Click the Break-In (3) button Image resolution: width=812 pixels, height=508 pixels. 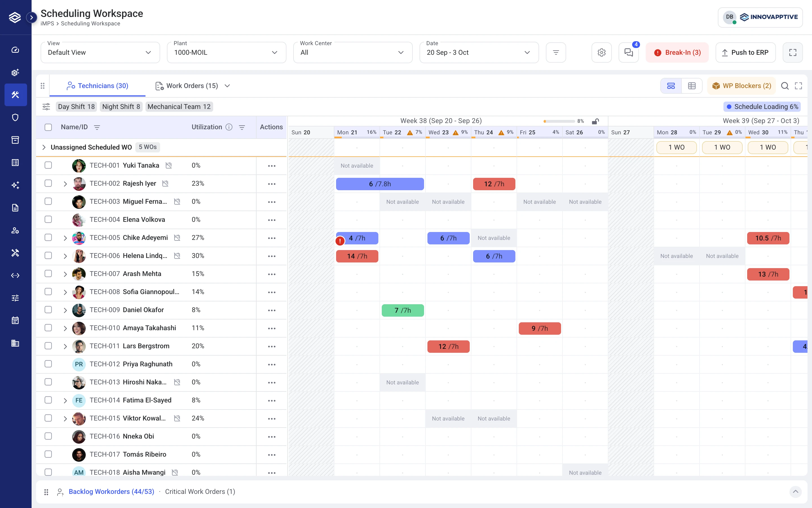tap(677, 52)
